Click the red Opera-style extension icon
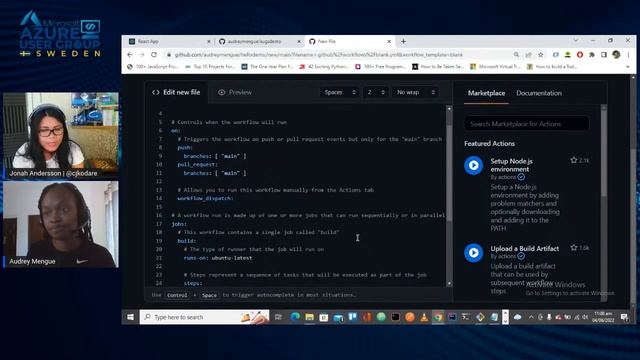The image size is (640, 360). pos(580,55)
